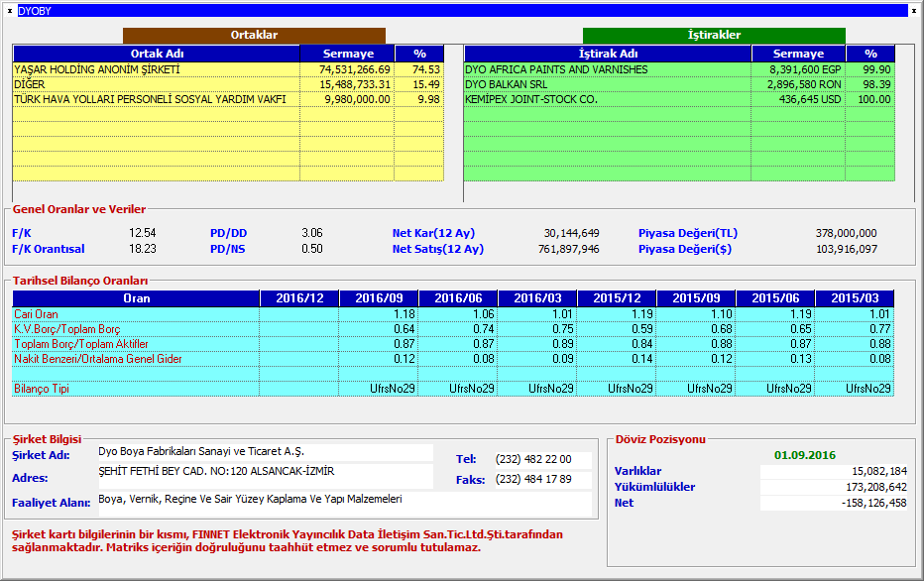Click the market value 378,000,000
The width and height of the screenshot is (924, 581).
847,233
